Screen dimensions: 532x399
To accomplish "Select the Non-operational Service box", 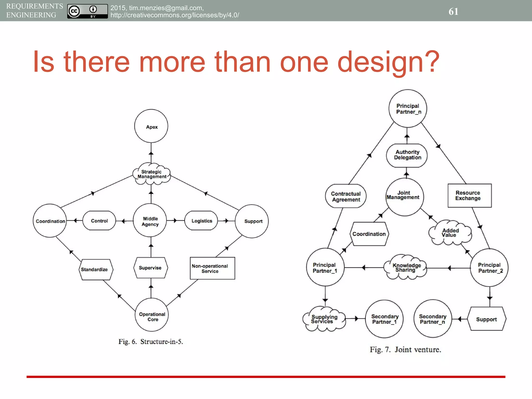I will pyautogui.click(x=212, y=268).
